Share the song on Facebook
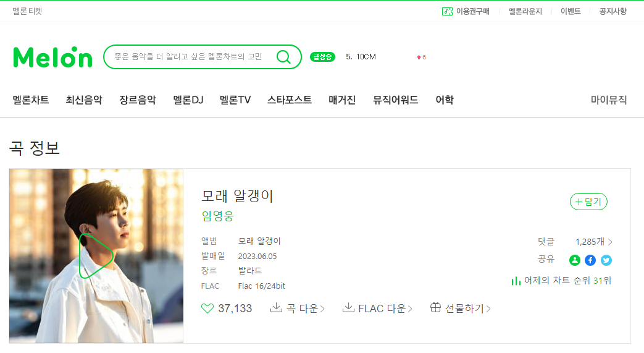The width and height of the screenshot is (644, 353). (590, 260)
